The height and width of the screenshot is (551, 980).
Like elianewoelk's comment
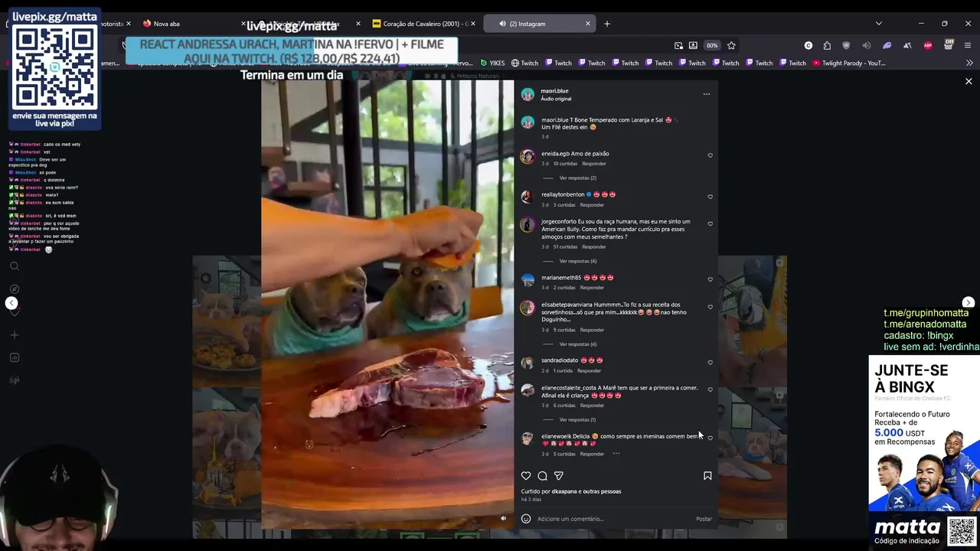710,438
